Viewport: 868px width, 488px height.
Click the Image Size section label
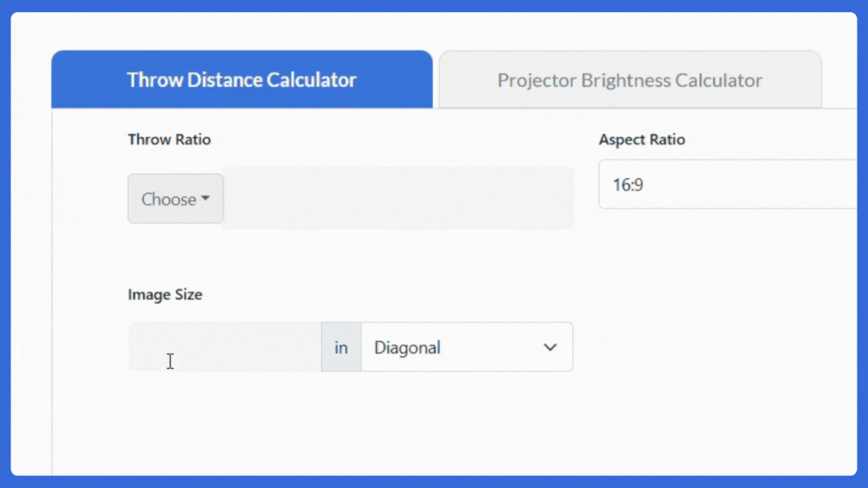click(165, 294)
